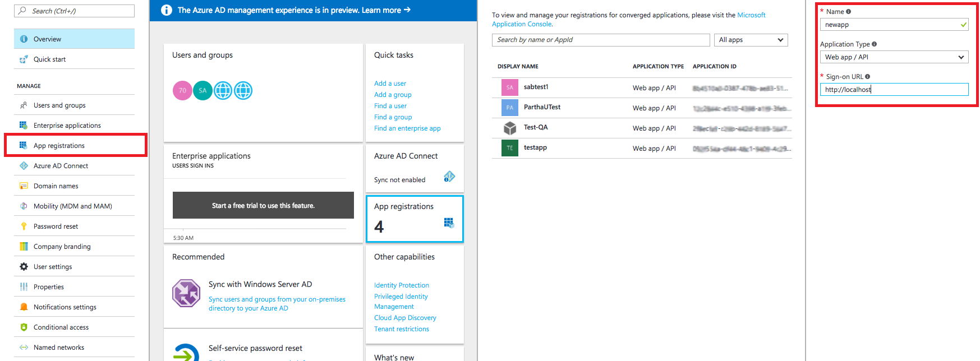The height and width of the screenshot is (361, 980).
Task: Click the teal 'SA' user avatar
Action: coord(203,90)
